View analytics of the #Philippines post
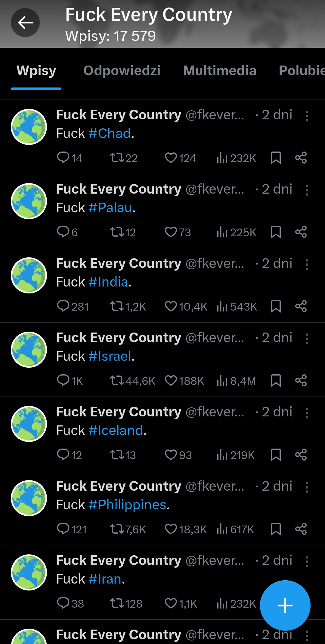 (222, 529)
